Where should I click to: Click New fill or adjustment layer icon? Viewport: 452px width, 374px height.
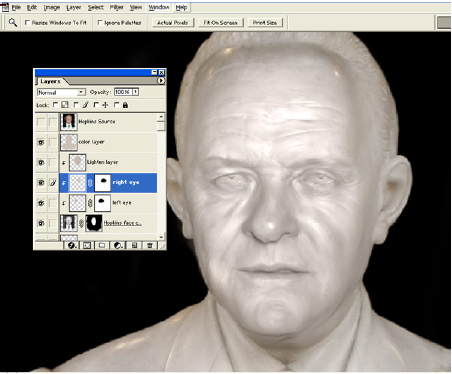coord(118,245)
